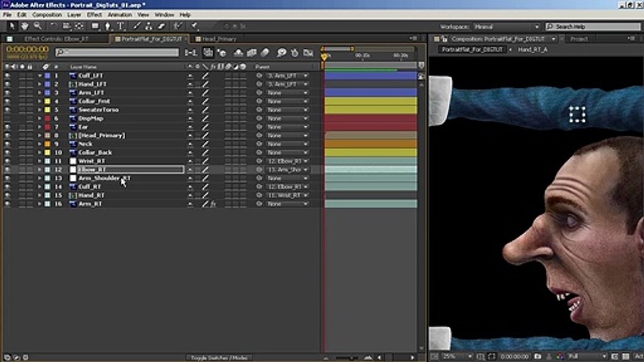This screenshot has width=644, height=362.
Task: Expand the Hand_LFT layer properties
Action: pos(40,84)
